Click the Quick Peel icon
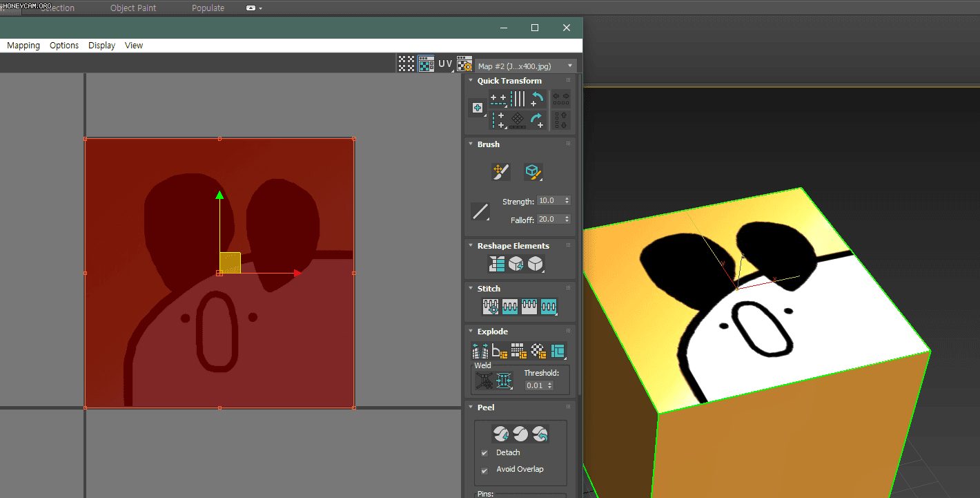The width and height of the screenshot is (980, 498). (x=501, y=434)
